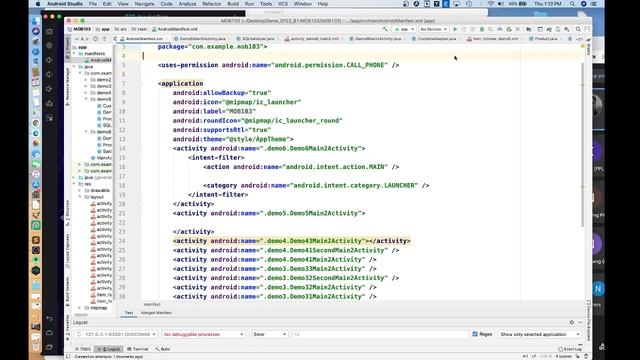
Task: Click the project tree horizontal scrollbar
Action: point(81,315)
